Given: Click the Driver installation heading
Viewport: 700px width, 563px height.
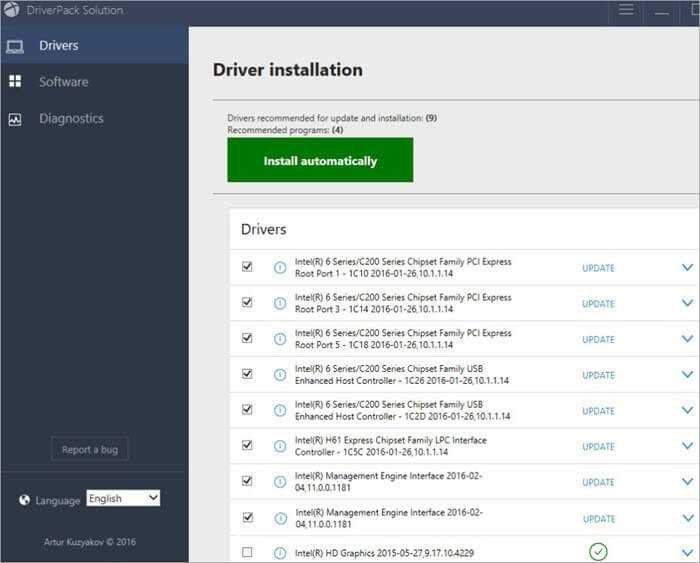Looking at the screenshot, I should coord(288,70).
